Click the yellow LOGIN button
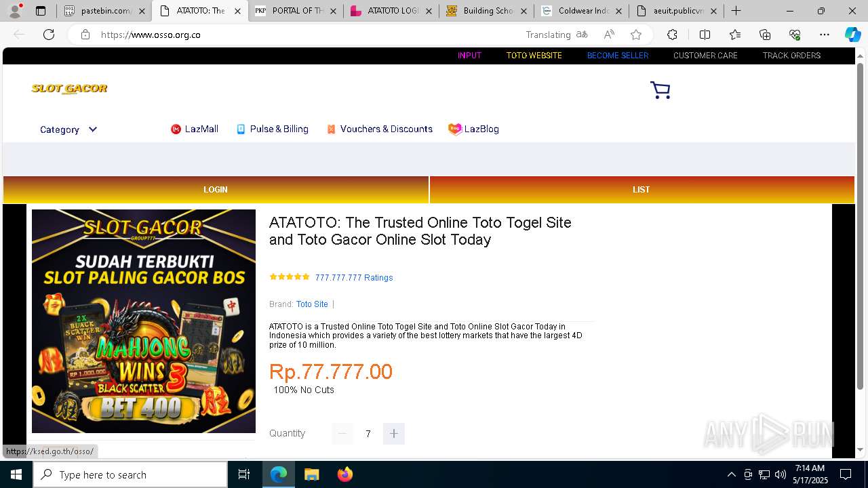 pyautogui.click(x=216, y=190)
